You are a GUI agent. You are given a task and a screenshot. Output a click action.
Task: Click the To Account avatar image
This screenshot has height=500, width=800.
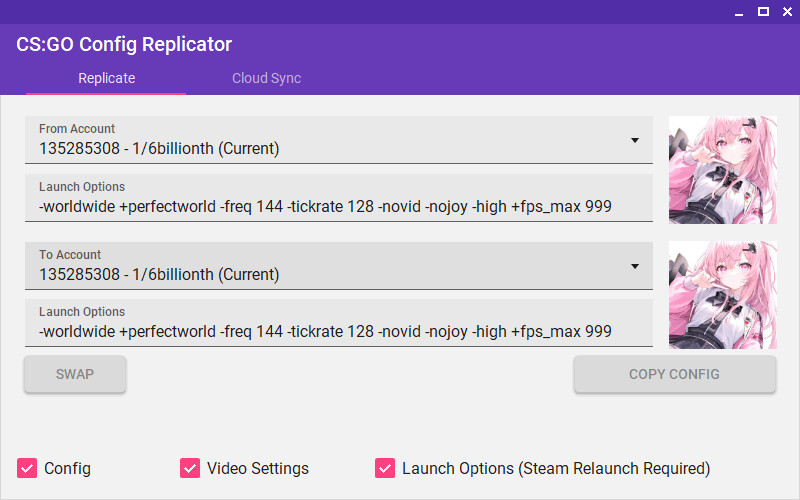pyautogui.click(x=723, y=295)
